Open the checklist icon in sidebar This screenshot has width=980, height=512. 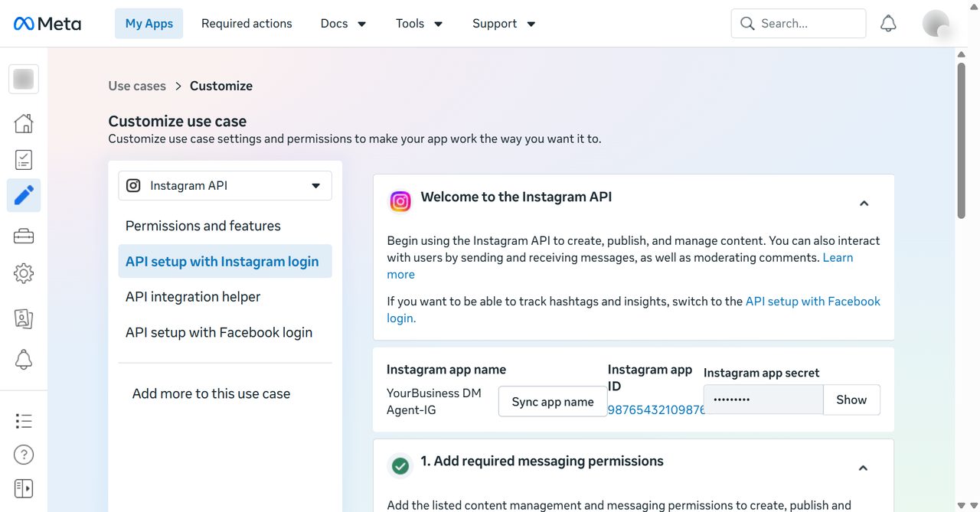pos(24,160)
